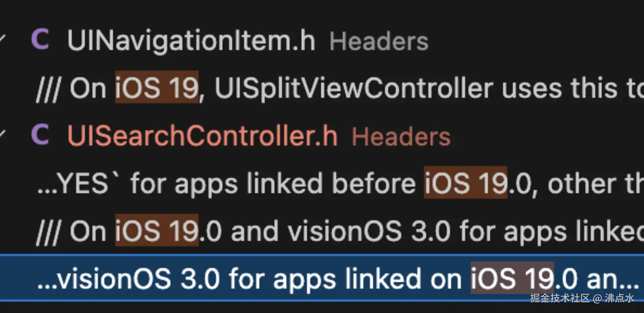
Task: Click the C file icon beside UINavigationItem.h
Action: (x=40, y=40)
